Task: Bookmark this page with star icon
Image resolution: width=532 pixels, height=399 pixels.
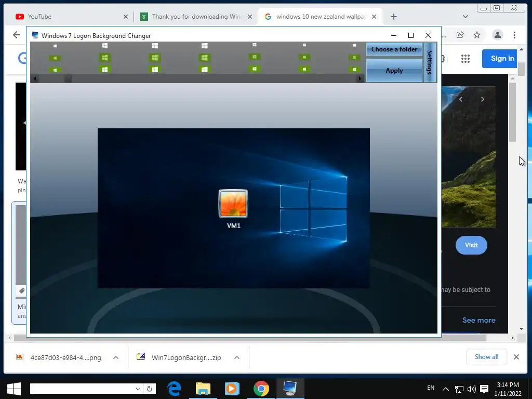Action: (x=477, y=35)
